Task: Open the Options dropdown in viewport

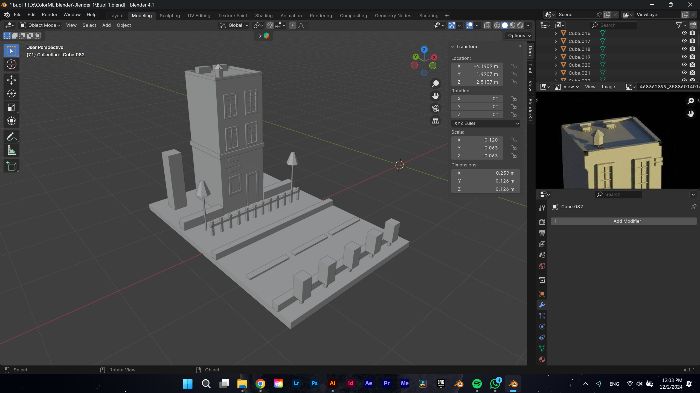Action: point(519,36)
